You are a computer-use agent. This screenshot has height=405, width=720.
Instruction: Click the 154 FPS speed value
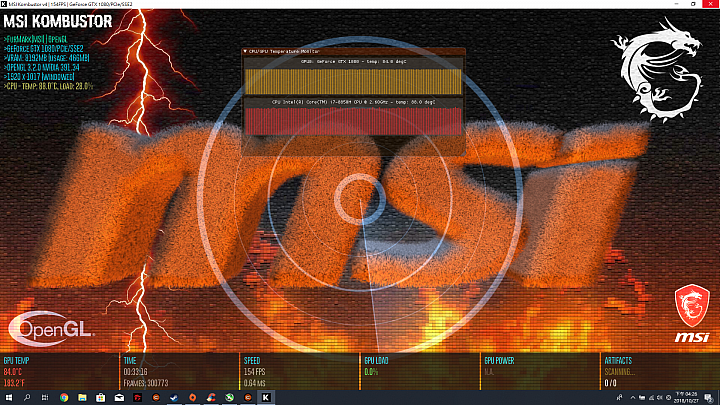tap(254, 372)
